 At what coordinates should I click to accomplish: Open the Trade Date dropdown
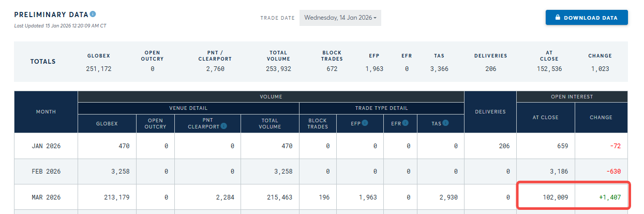[x=340, y=18]
